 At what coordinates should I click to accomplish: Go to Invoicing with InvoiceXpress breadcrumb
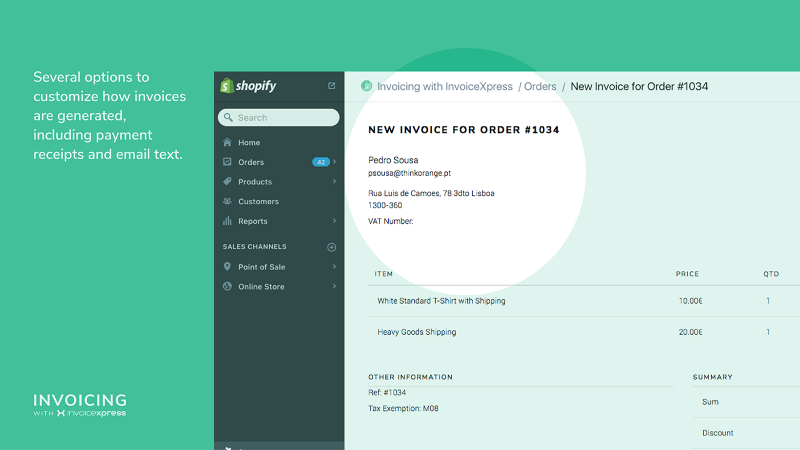click(x=444, y=86)
